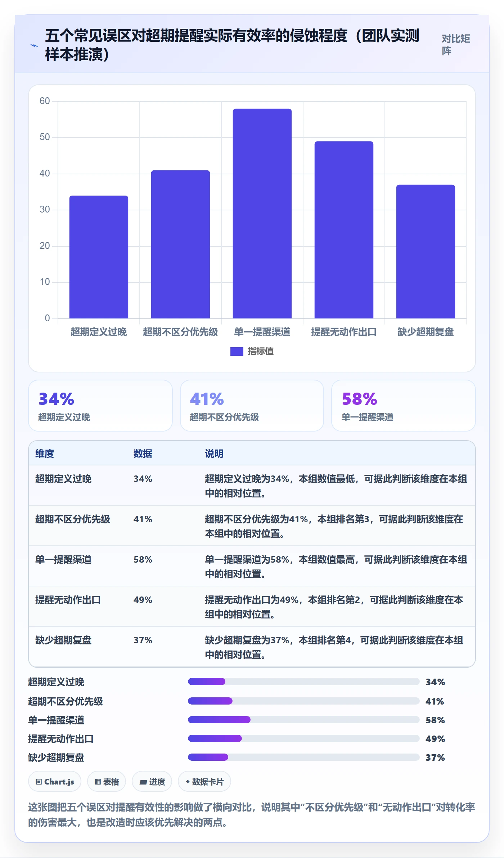Image resolution: width=504 pixels, height=858 pixels.
Task: Click the y-axis value 30
Action: pos(45,209)
